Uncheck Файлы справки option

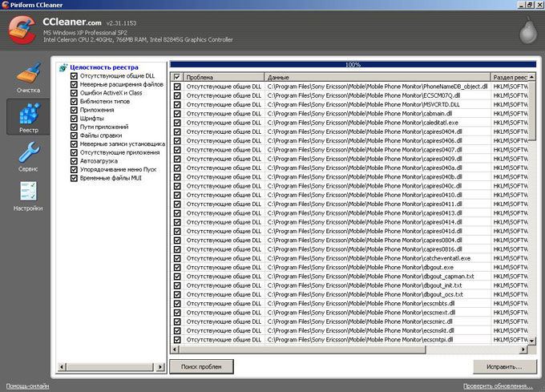point(74,135)
